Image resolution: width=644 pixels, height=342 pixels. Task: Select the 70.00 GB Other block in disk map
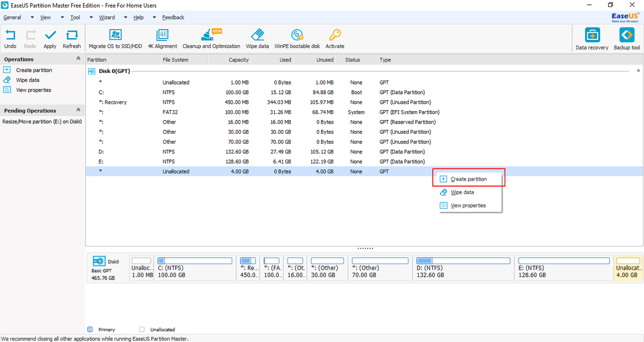380,268
